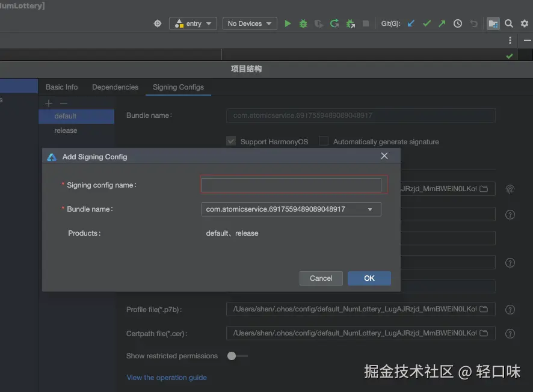Run the app with green play icon
The image size is (533, 392).
coord(288,23)
